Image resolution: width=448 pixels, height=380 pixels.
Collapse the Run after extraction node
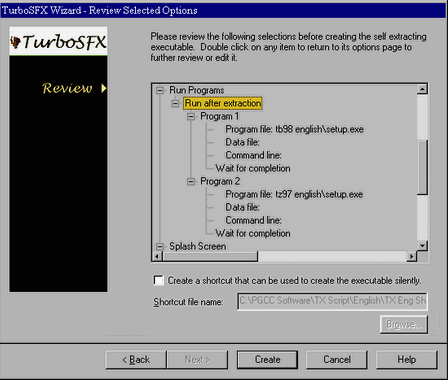point(175,103)
